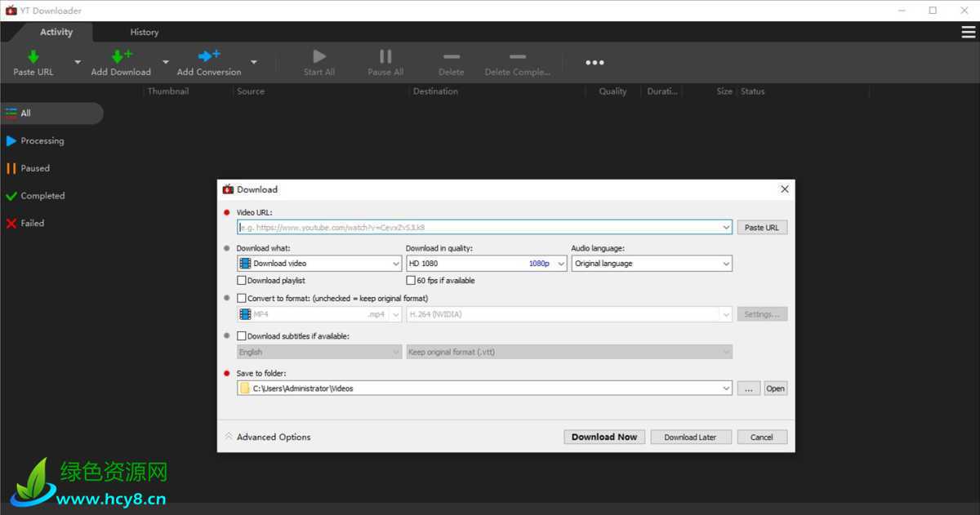Click the Start All play icon
This screenshot has height=515, width=980.
[x=319, y=57]
